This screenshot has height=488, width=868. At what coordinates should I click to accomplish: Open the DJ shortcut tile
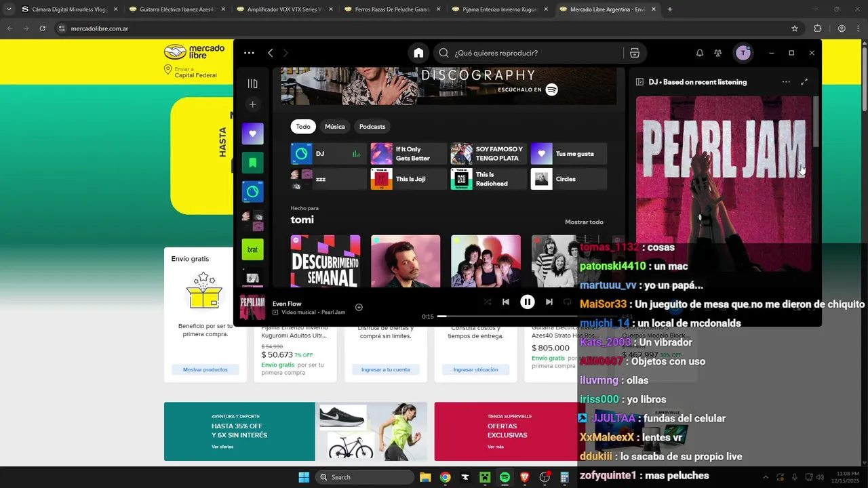coord(328,154)
